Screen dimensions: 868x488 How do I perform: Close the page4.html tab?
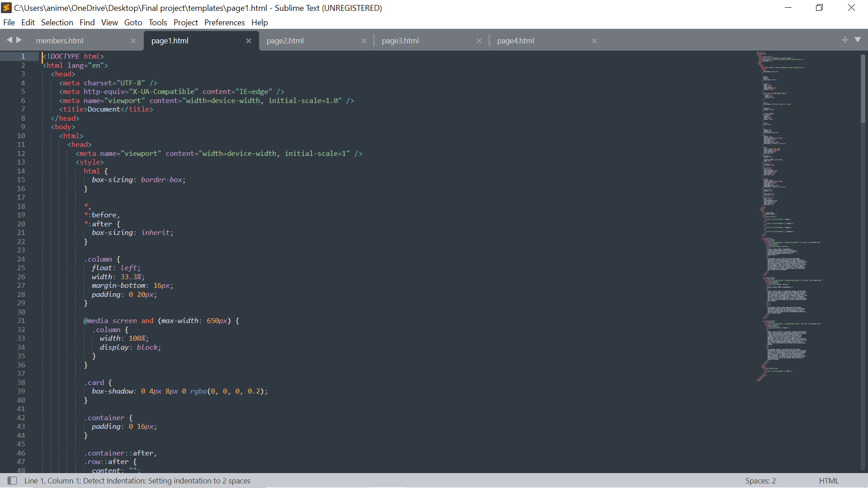[x=594, y=41]
